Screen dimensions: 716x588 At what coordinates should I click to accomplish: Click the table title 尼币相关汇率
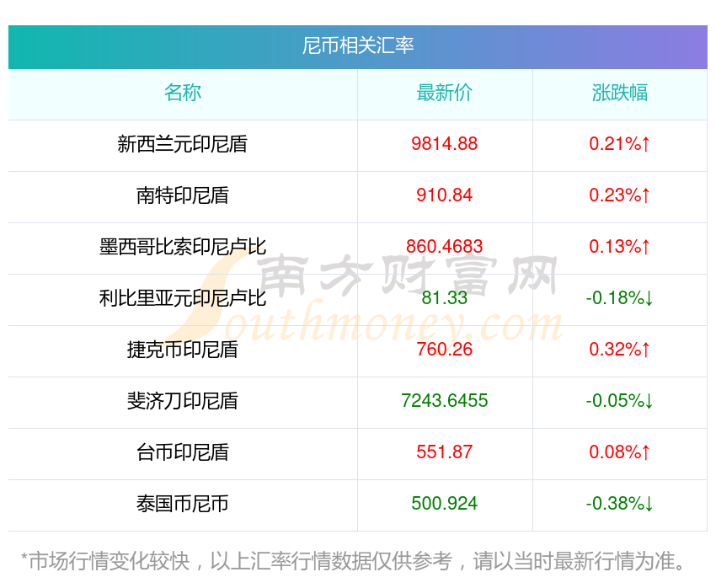[x=357, y=45]
